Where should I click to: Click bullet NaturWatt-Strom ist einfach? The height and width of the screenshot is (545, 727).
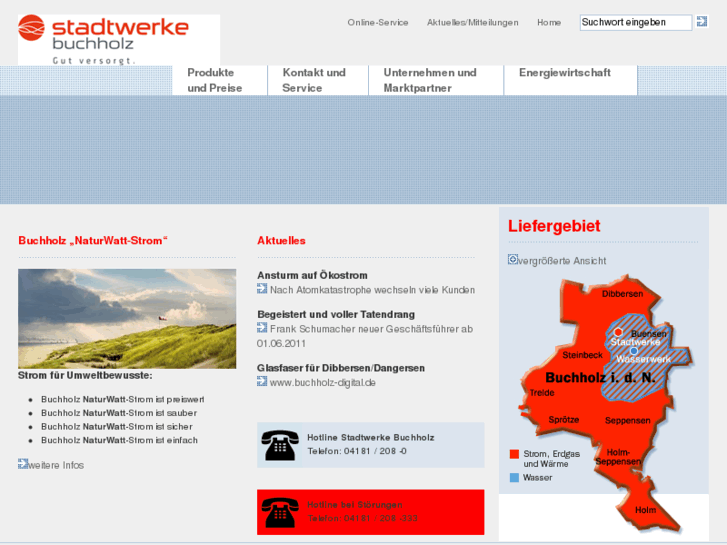coord(120,440)
